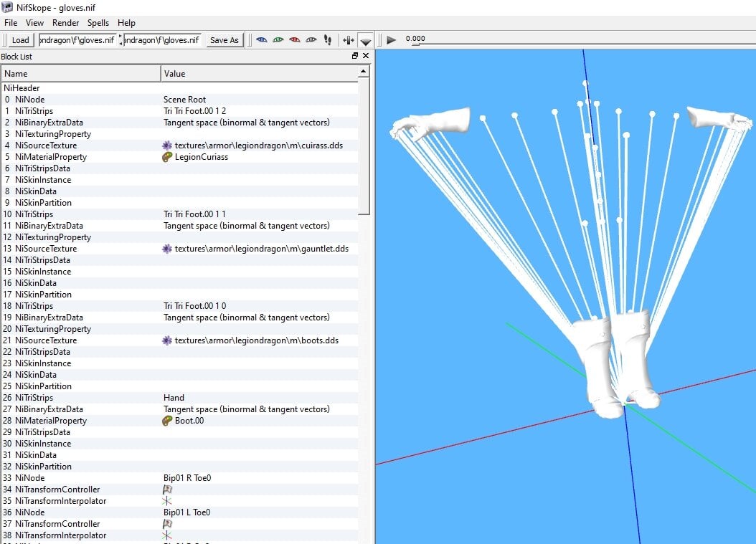The width and height of the screenshot is (756, 544).
Task: Select block 19 NiBinaryExtraData
Action: click(x=180, y=318)
